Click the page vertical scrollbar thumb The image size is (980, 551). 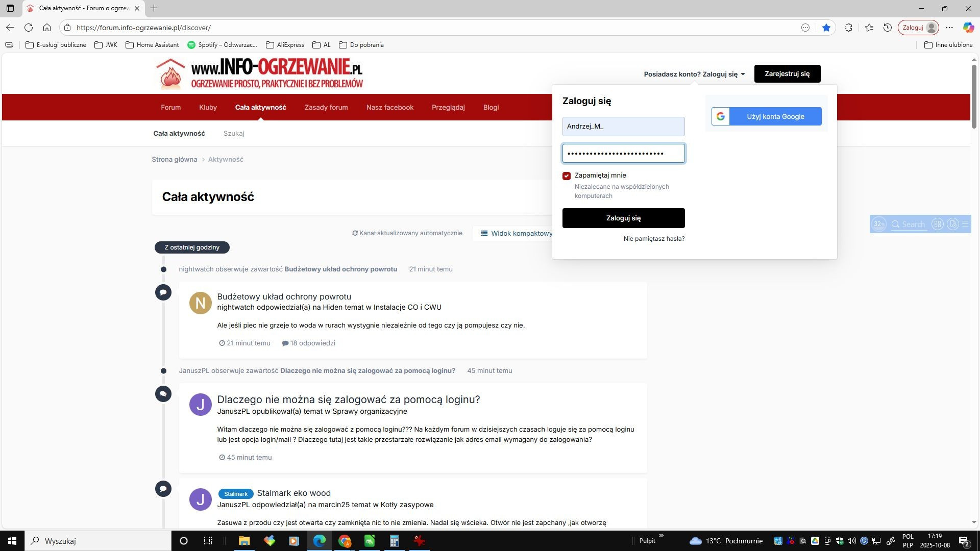[974, 97]
